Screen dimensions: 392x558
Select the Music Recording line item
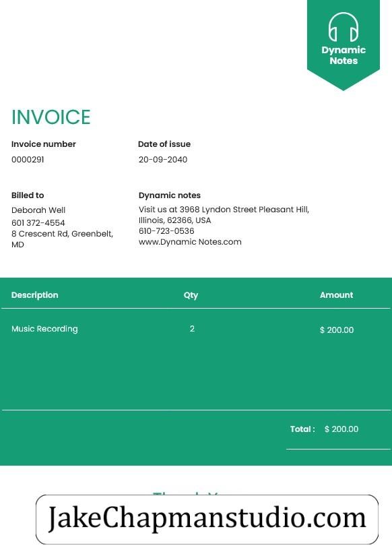click(44, 329)
